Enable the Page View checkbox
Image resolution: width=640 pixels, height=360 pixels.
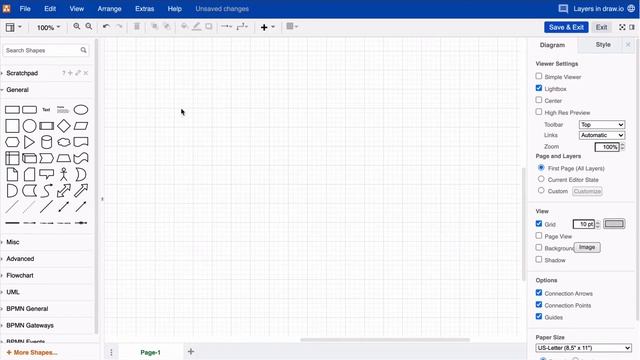[x=539, y=236]
